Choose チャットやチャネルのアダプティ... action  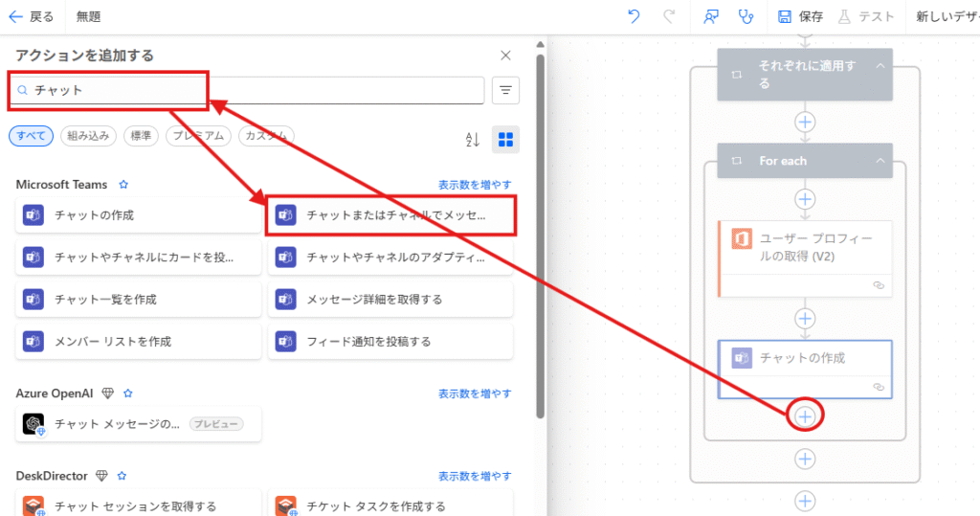pyautogui.click(x=390, y=258)
